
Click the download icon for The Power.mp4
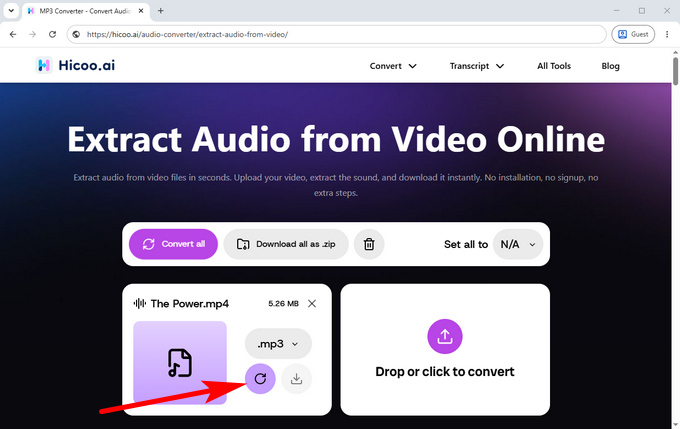pos(296,379)
